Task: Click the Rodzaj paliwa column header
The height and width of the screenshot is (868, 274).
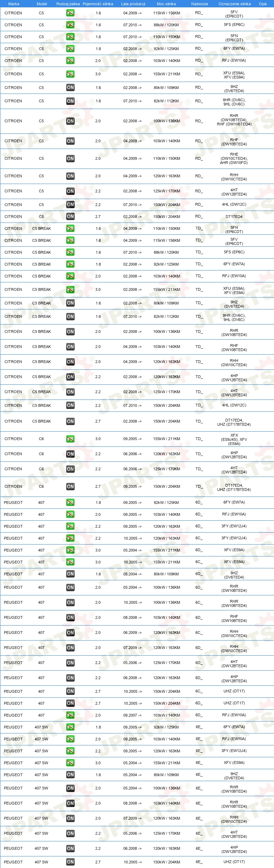Action: pos(68,4)
